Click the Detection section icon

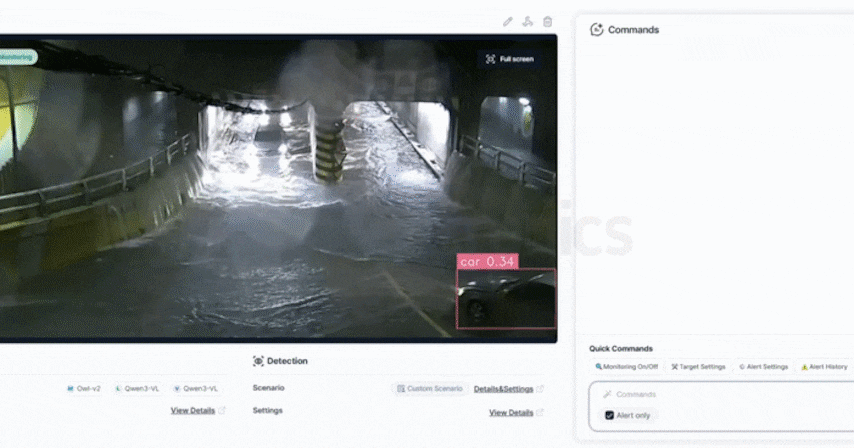pos(259,361)
